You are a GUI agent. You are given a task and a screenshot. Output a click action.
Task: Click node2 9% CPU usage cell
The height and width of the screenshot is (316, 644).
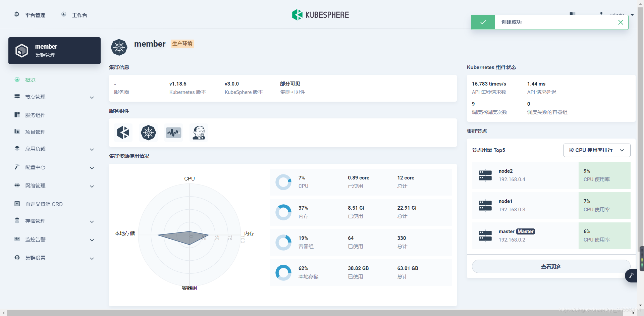(x=604, y=175)
